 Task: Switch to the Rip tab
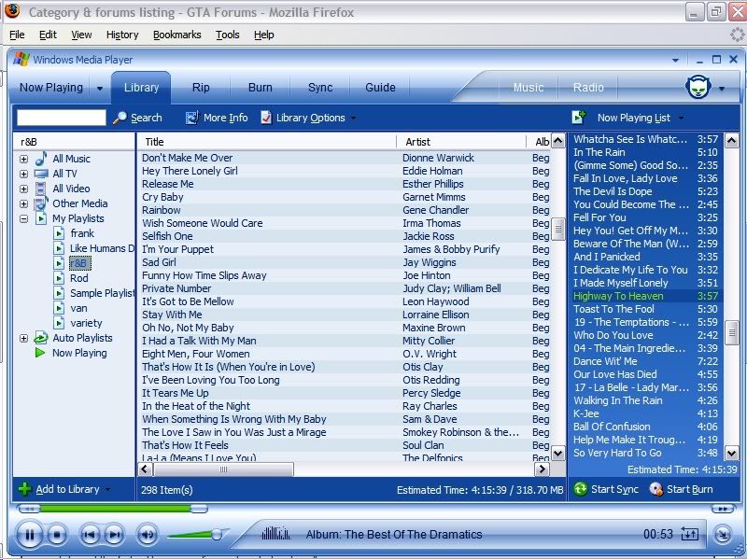(201, 88)
